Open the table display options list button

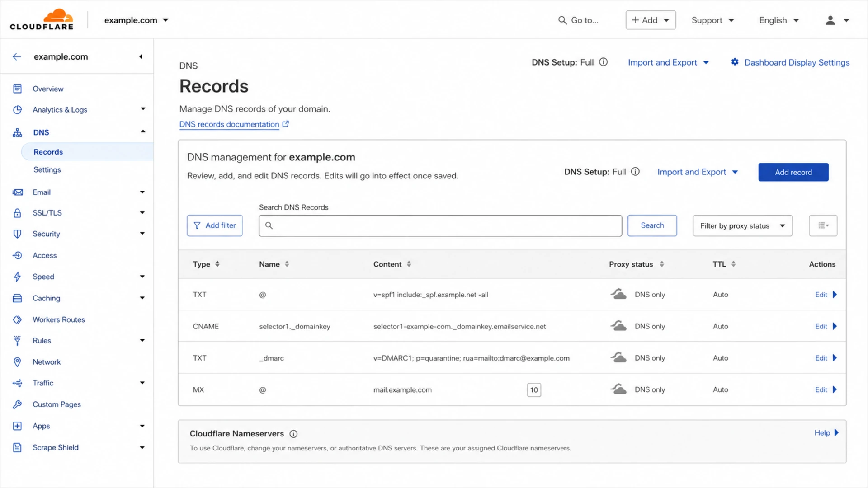[x=823, y=225]
